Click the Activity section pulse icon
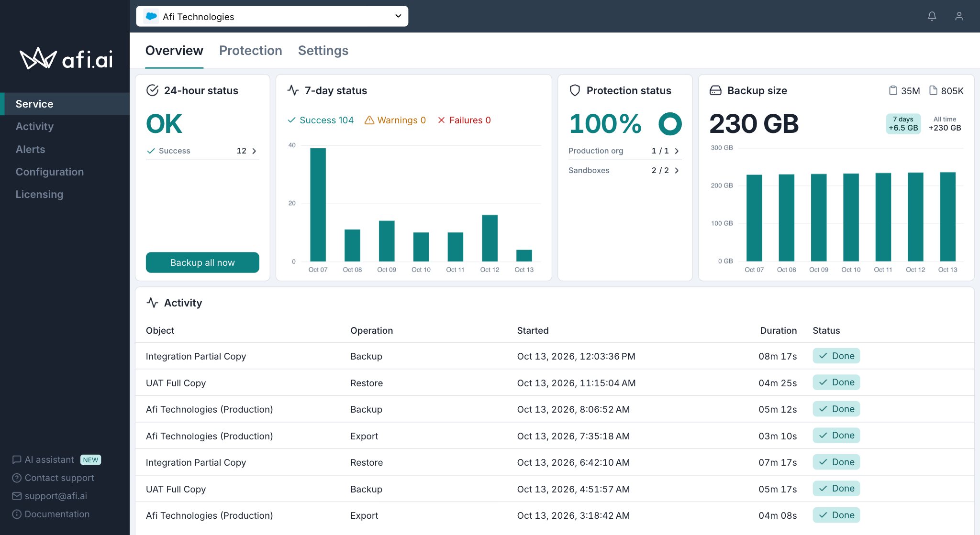The height and width of the screenshot is (535, 980). [x=152, y=303]
